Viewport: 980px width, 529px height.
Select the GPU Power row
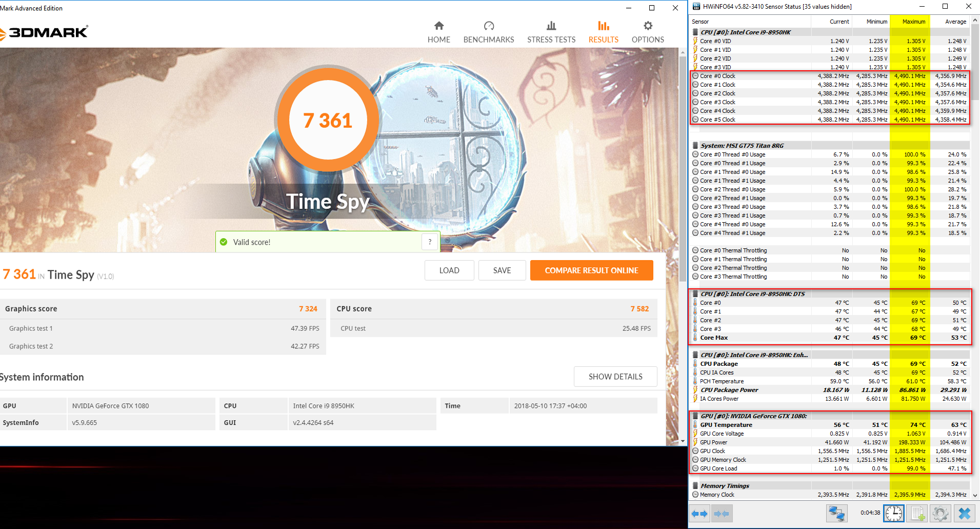[830, 442]
